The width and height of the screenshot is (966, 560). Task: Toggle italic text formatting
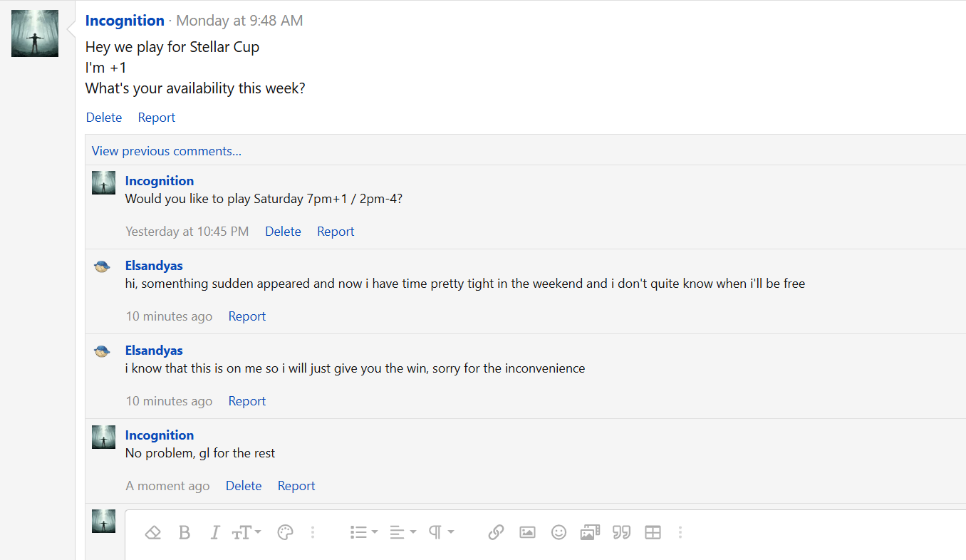click(215, 532)
